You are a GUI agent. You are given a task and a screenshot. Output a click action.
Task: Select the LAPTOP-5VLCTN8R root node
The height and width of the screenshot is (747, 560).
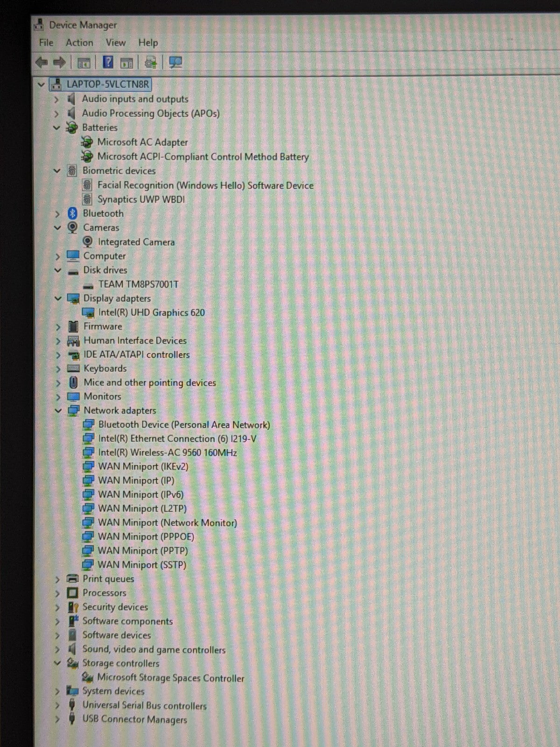point(107,85)
